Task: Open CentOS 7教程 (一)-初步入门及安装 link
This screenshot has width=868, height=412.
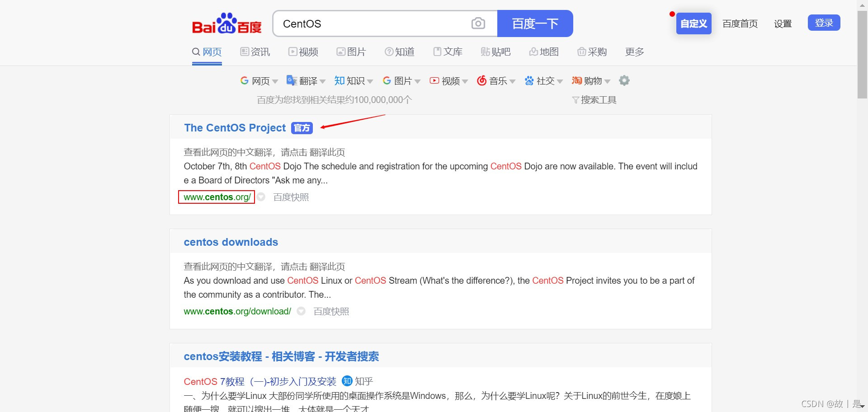Action: [x=260, y=381]
